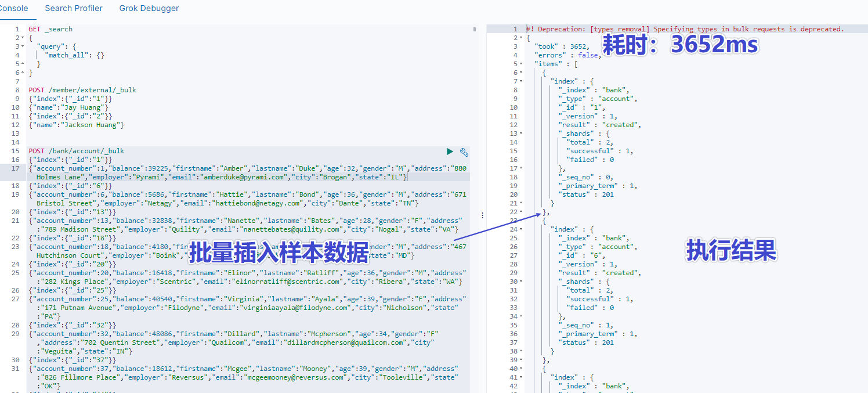Fold the "items" array in response line 5
This screenshot has height=393, width=868.
coord(520,64)
